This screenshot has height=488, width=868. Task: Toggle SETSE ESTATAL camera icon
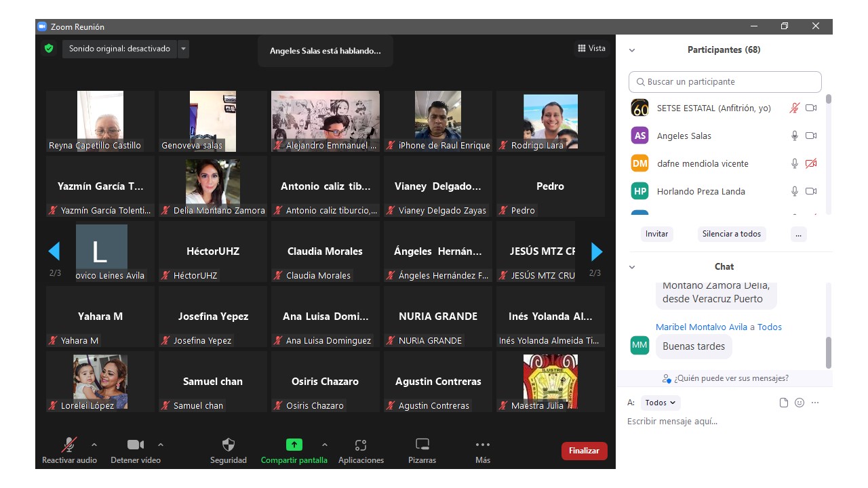click(x=811, y=108)
